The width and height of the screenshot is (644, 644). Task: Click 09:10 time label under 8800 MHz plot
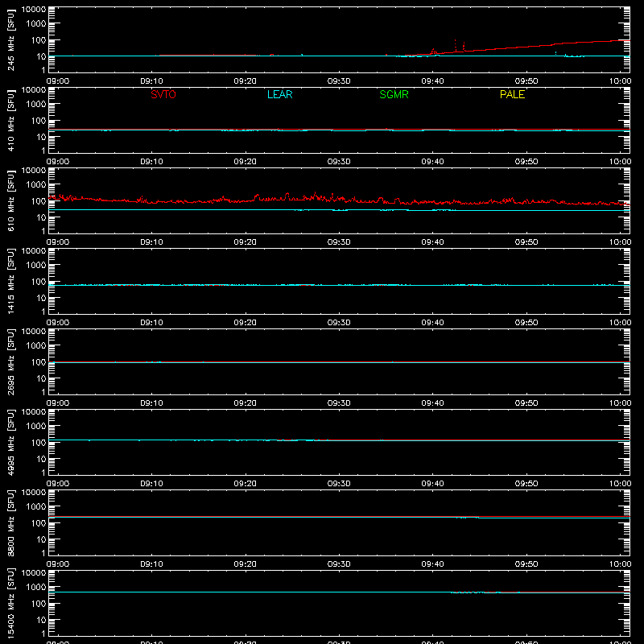151,564
